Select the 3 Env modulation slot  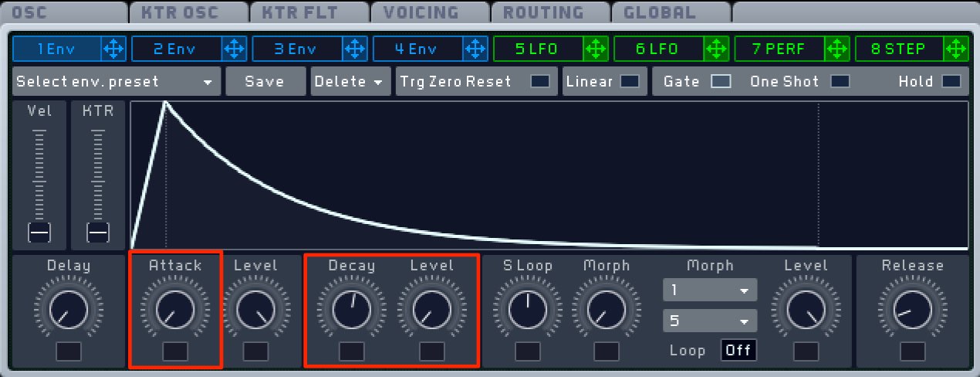click(x=297, y=49)
